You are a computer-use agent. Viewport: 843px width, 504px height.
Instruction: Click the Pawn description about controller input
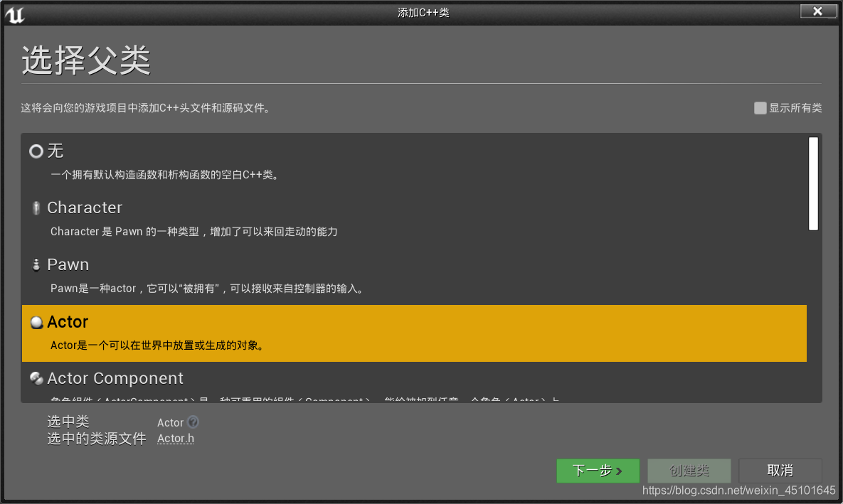pyautogui.click(x=208, y=289)
